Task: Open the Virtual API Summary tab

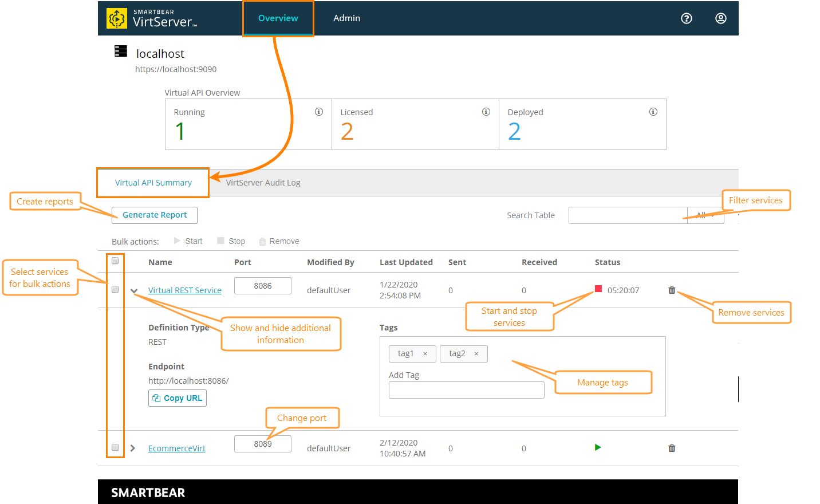Action: point(153,183)
